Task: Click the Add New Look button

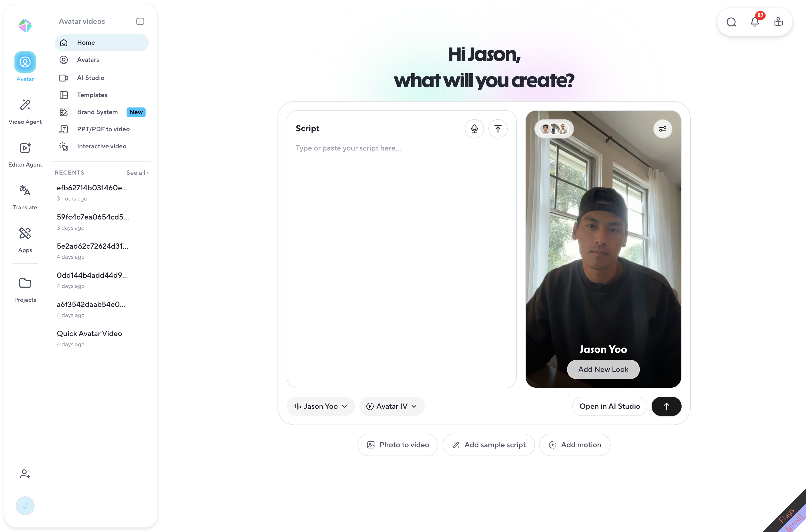Action: tap(603, 369)
